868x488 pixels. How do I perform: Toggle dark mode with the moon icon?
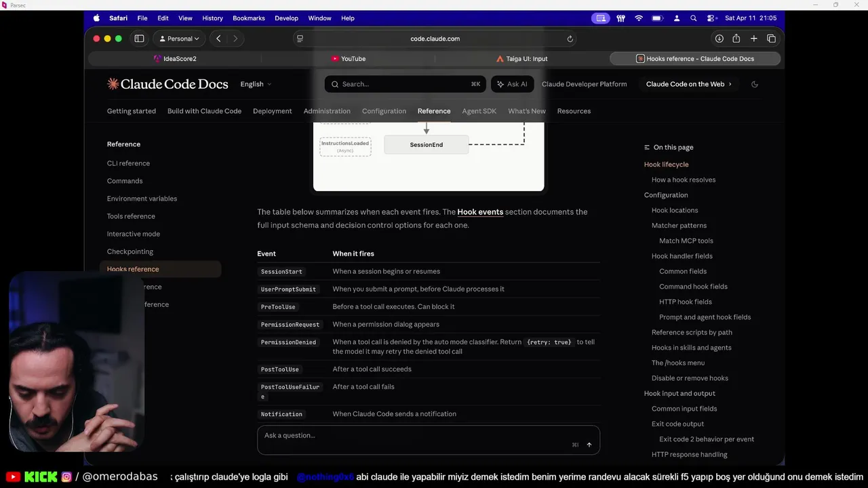click(x=755, y=84)
